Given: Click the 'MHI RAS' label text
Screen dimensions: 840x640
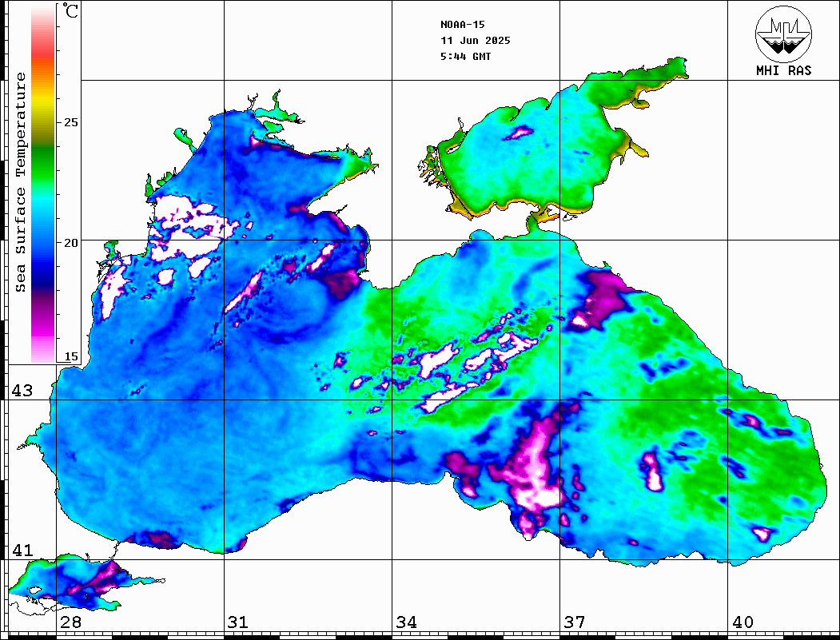Looking at the screenshot, I should tap(783, 70).
